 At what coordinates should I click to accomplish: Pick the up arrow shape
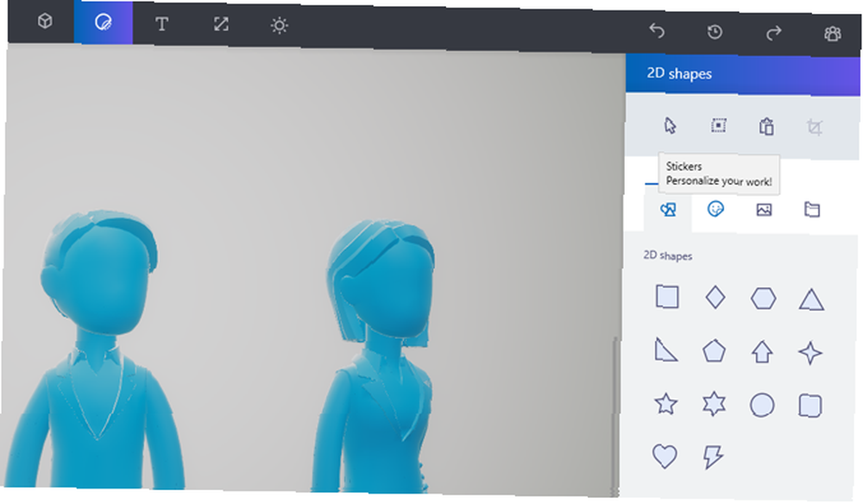coord(762,352)
